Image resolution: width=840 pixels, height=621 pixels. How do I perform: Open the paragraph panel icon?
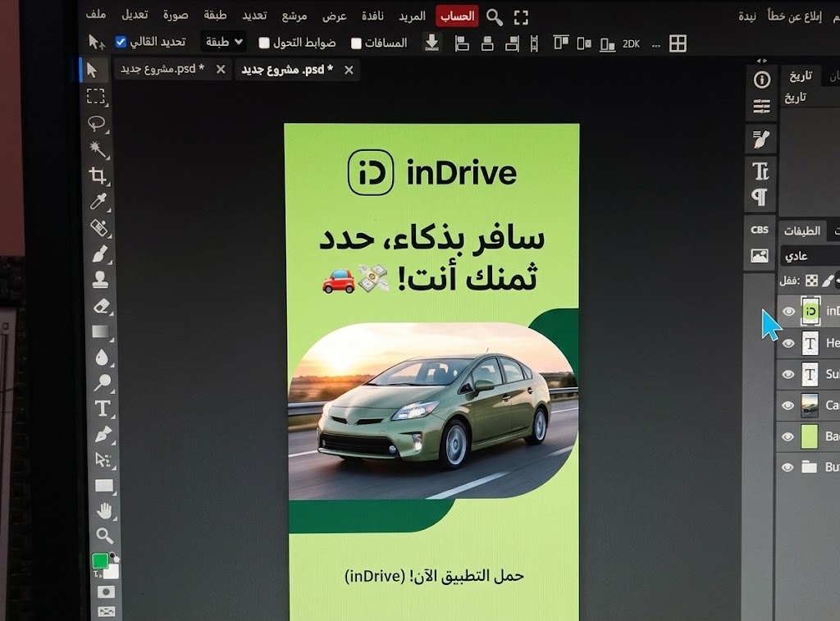coord(760,197)
